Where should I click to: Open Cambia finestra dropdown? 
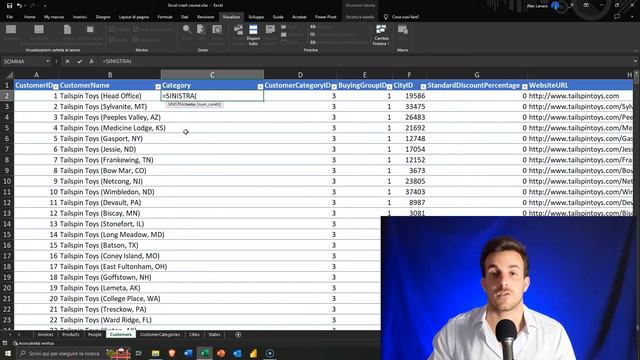[381, 35]
